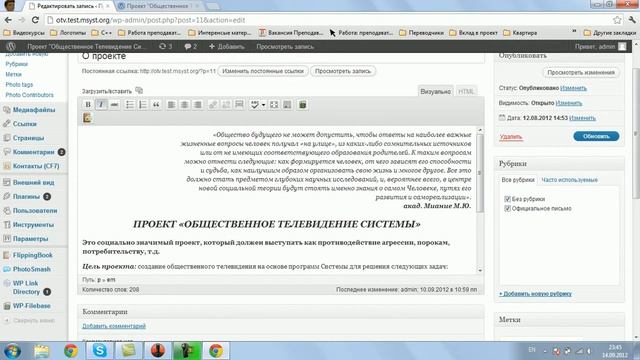Click the Просмотреть изменения button
The height and width of the screenshot is (360, 640).
[581, 72]
